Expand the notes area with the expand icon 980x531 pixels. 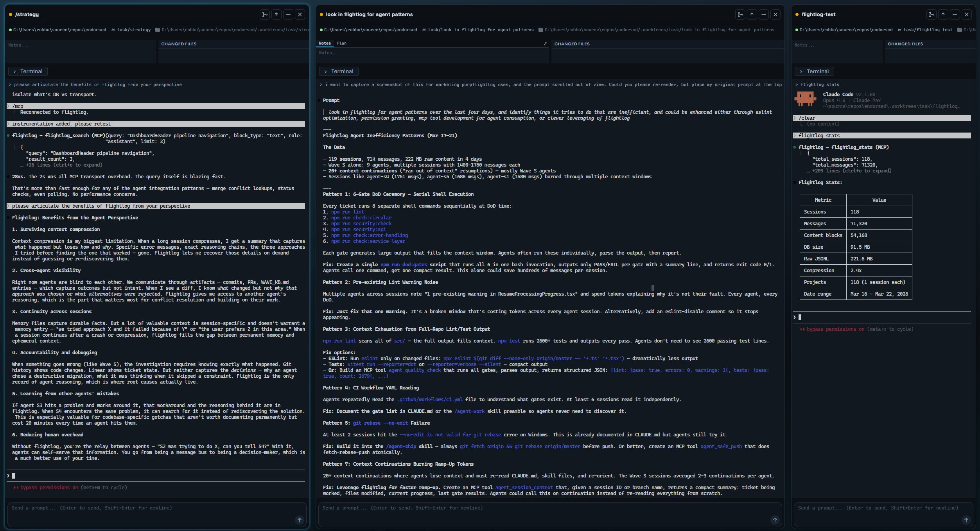tap(545, 43)
